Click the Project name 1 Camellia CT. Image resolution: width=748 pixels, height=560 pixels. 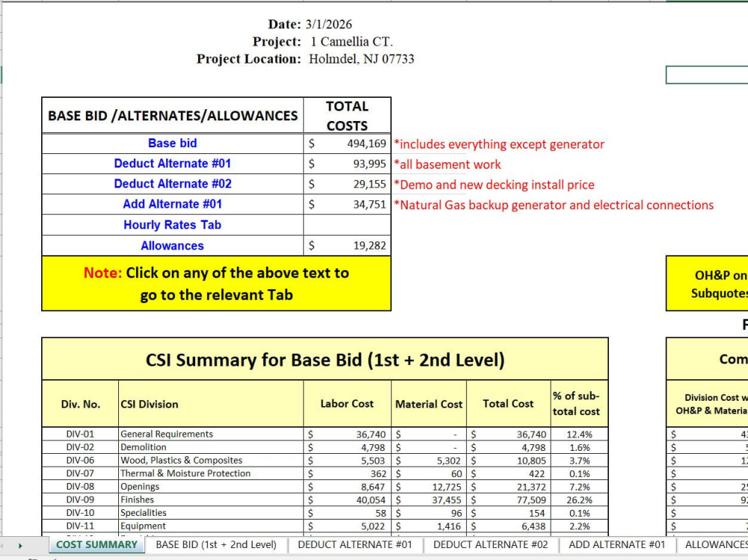(x=352, y=42)
